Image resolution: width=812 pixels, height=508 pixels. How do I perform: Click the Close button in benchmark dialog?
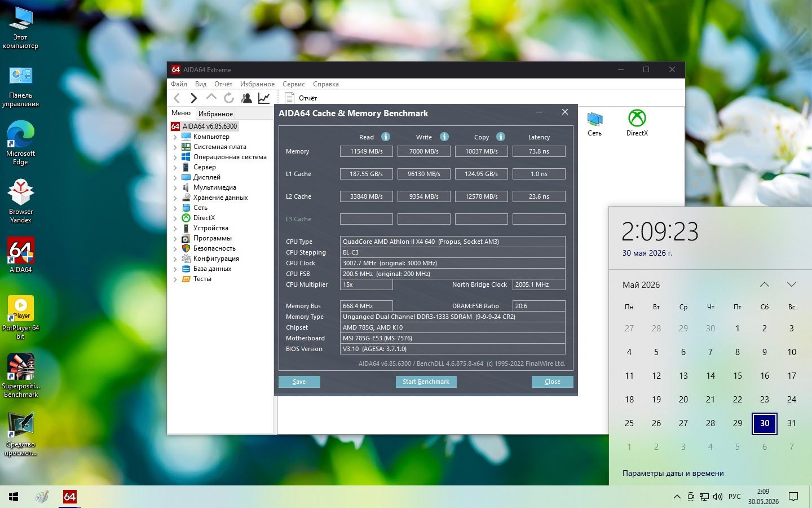[553, 382]
